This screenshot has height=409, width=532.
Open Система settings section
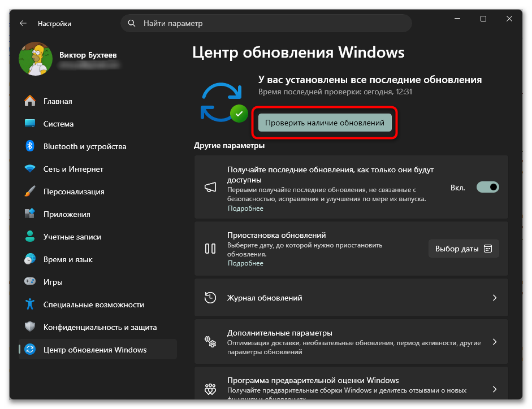click(98, 124)
